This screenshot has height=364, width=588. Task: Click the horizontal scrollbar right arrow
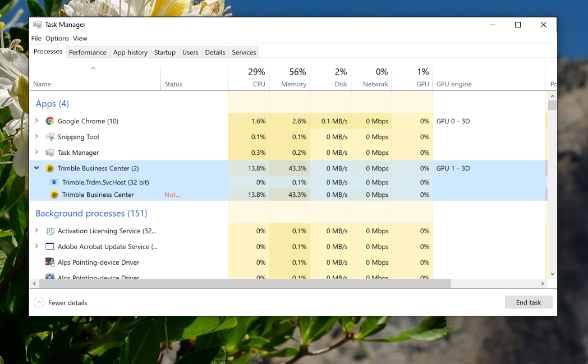pyautogui.click(x=543, y=283)
